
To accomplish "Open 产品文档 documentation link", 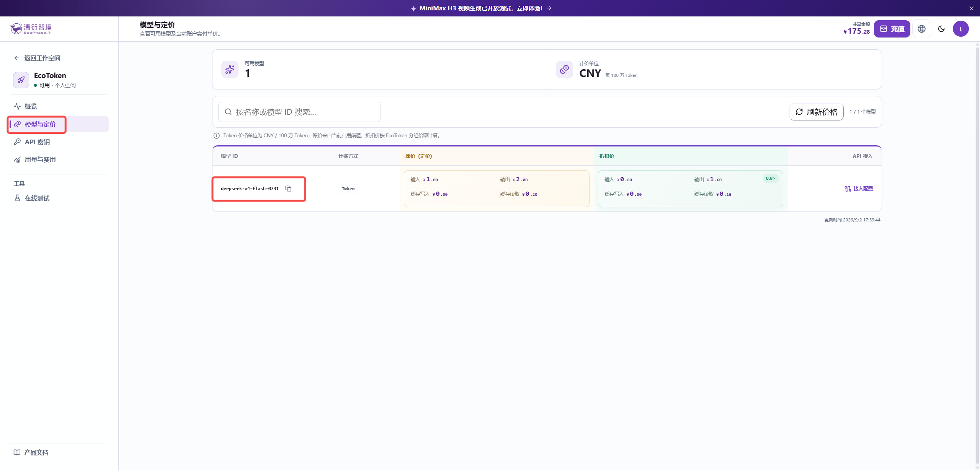I will [31, 452].
